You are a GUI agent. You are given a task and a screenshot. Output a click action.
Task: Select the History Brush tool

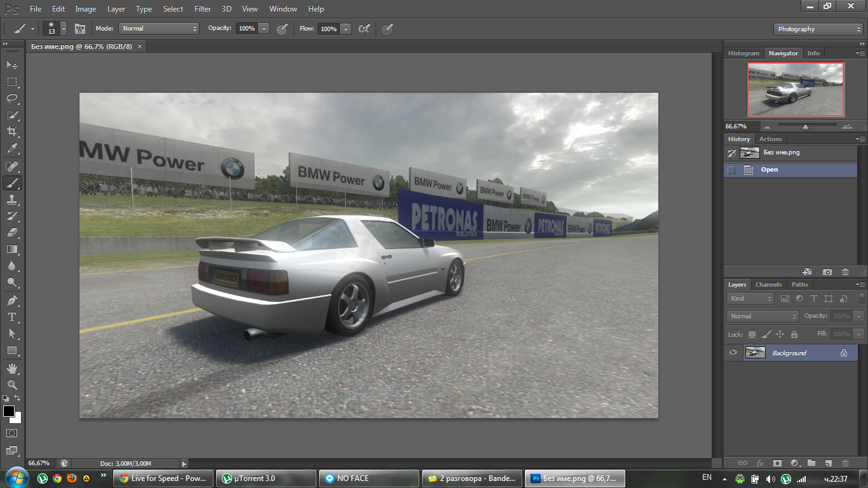point(12,216)
